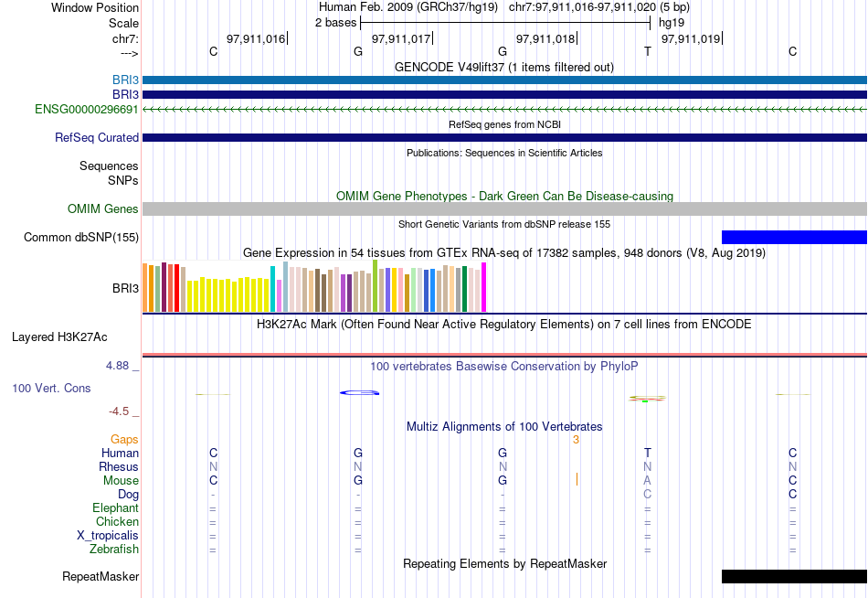Click the Mouse A base in alignment
The image size is (868, 598).
tap(648, 481)
